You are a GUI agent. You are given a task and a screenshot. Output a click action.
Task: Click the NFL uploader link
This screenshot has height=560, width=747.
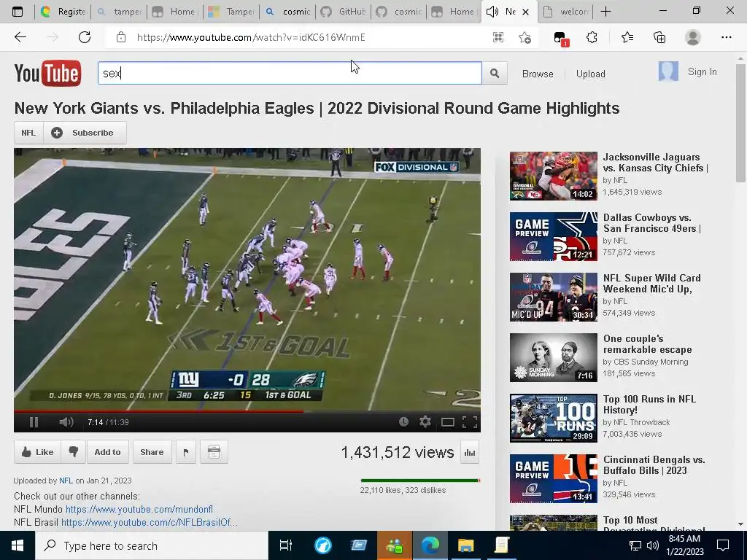(66, 481)
